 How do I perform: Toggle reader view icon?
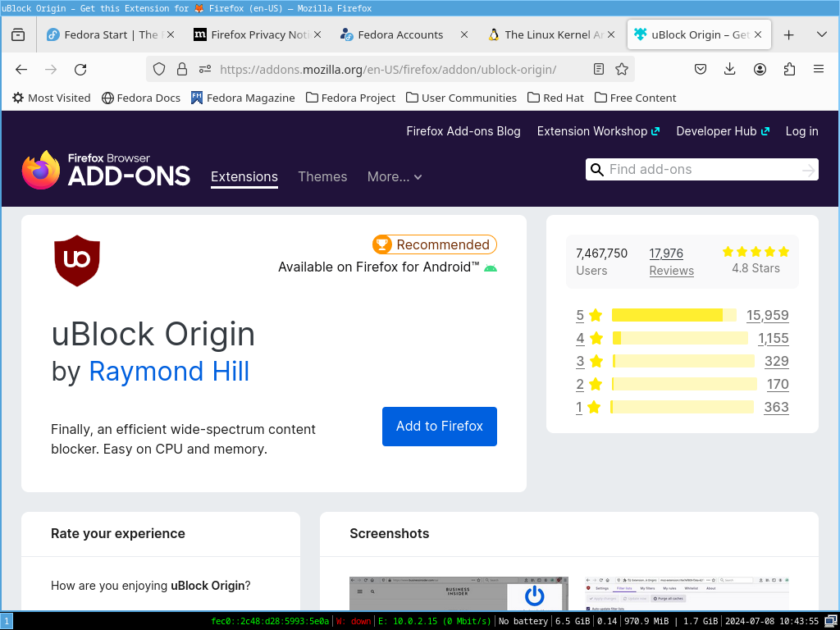click(x=599, y=69)
